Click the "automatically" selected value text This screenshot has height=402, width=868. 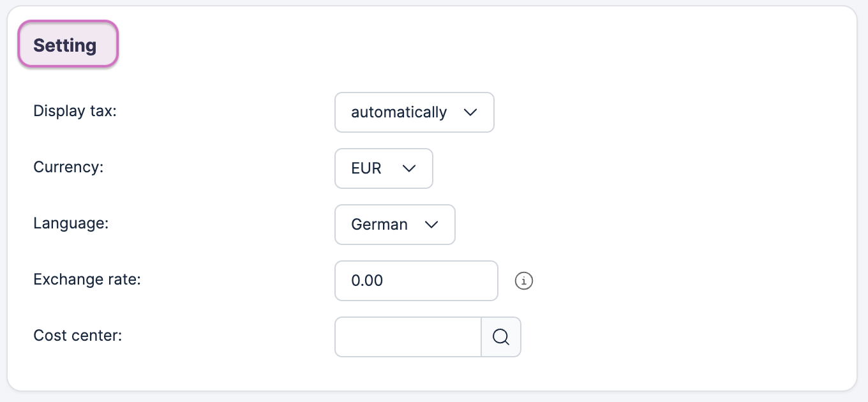click(399, 112)
